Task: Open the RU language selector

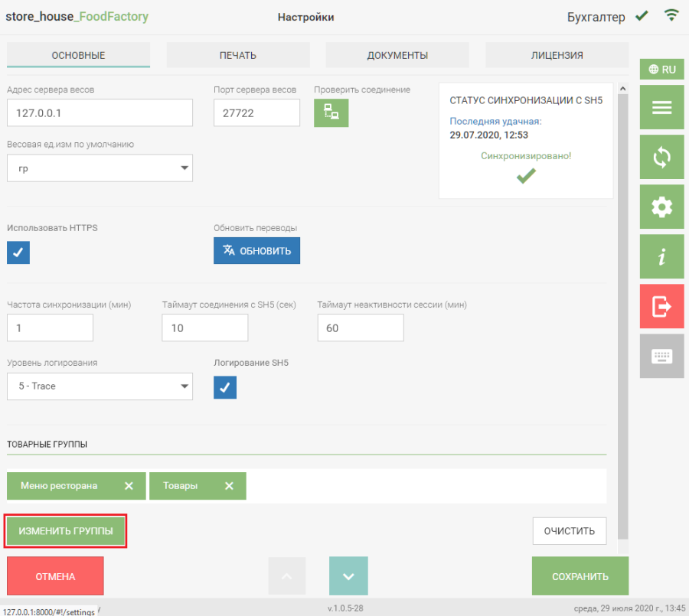Action: (x=661, y=69)
